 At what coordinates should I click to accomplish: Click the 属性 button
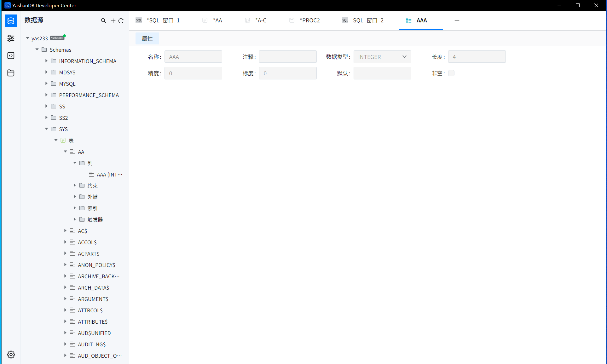click(147, 38)
